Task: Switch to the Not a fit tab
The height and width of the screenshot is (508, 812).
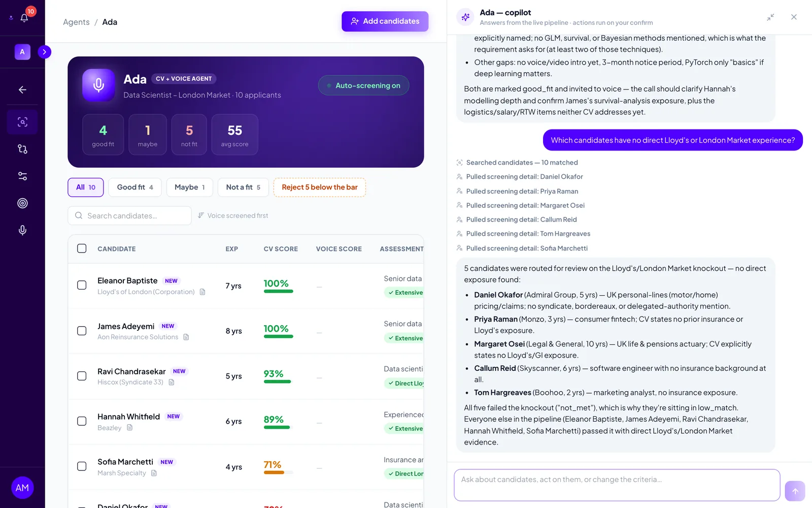Action: [x=243, y=187]
